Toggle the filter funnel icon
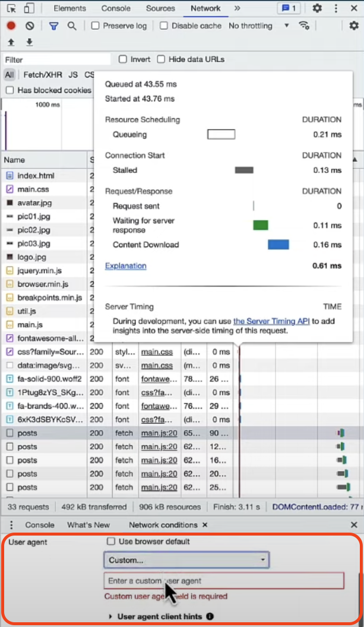 [x=53, y=26]
